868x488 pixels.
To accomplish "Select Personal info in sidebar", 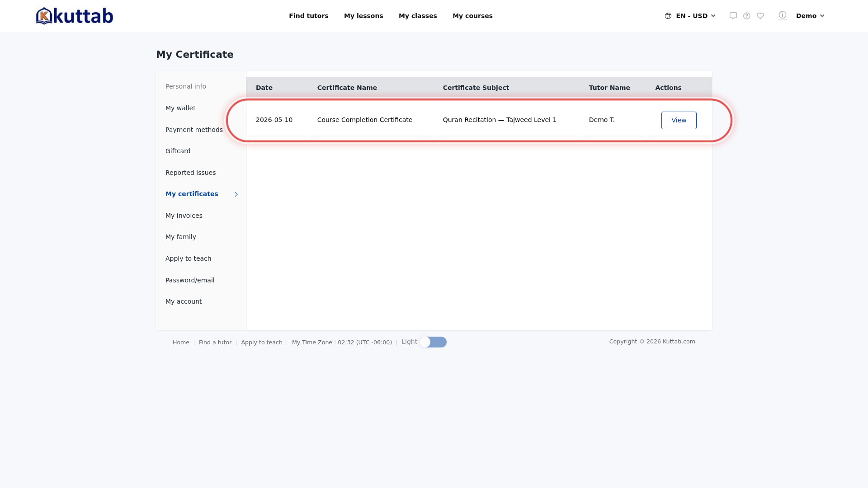I will click(186, 86).
